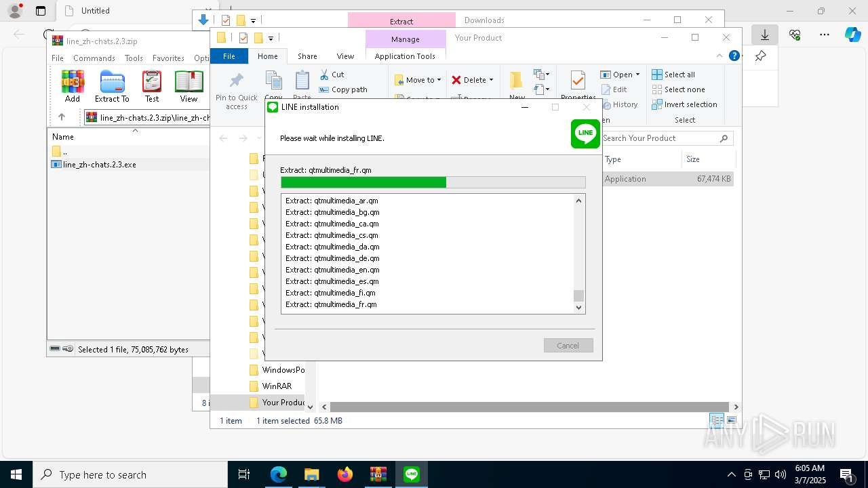Viewport: 868px width, 488px height.
Task: Switch to the View ribbon tab
Action: tap(345, 56)
